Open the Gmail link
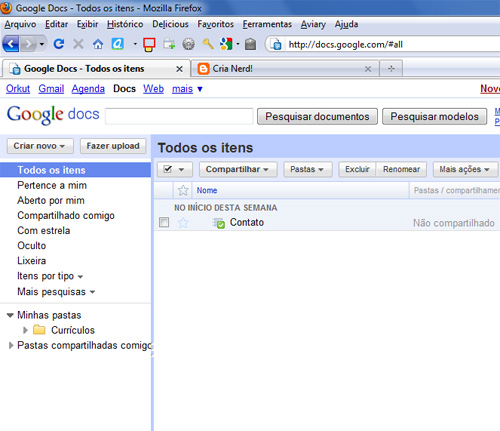 tap(51, 89)
